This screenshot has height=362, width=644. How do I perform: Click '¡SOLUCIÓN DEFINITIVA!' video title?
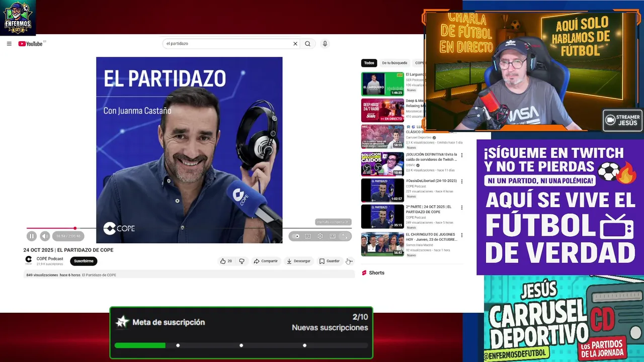pyautogui.click(x=431, y=157)
